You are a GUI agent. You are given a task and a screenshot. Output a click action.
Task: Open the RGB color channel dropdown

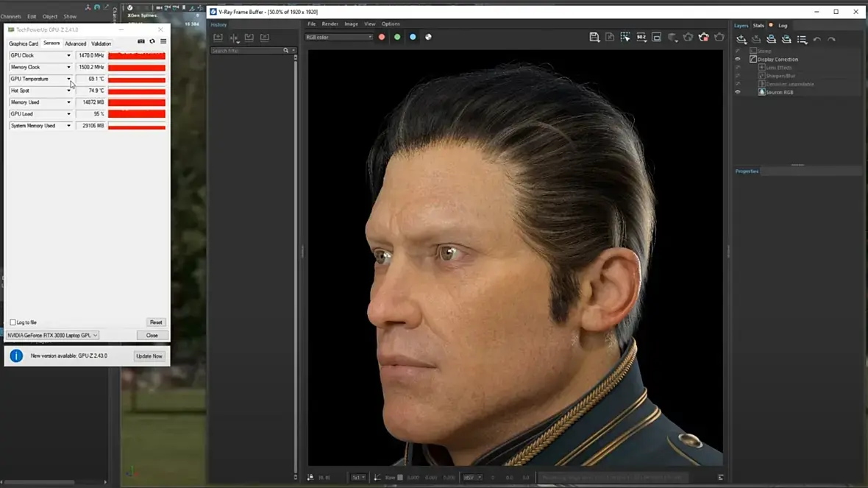coord(340,37)
